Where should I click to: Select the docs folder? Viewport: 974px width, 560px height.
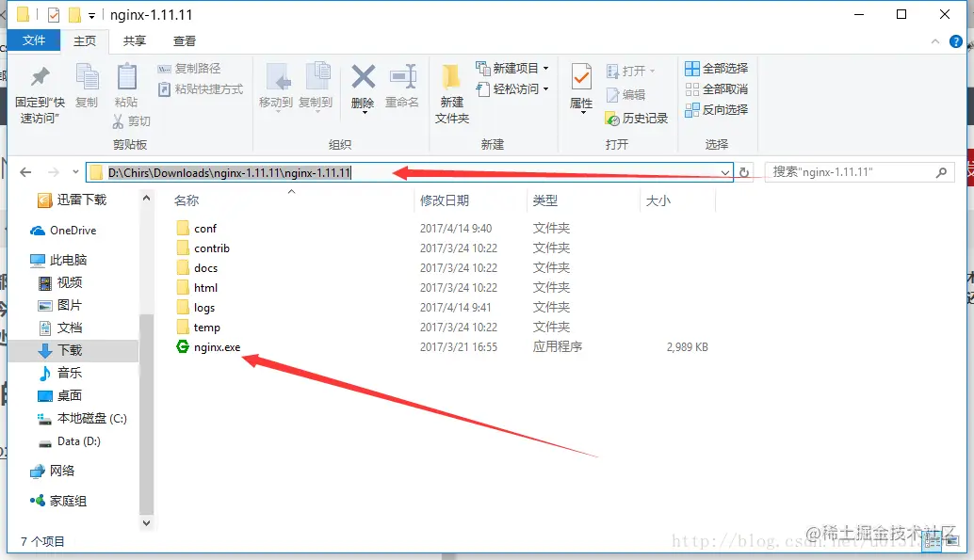[197, 268]
